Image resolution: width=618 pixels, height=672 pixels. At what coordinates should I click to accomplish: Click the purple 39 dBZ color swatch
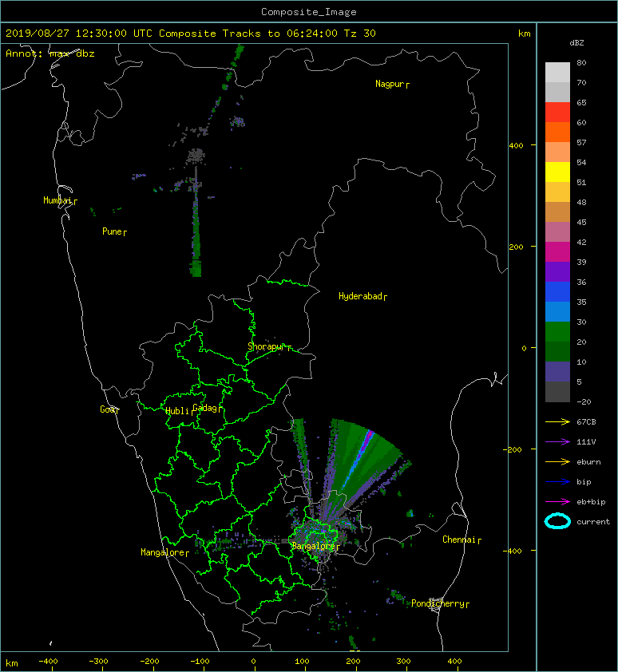click(x=557, y=271)
